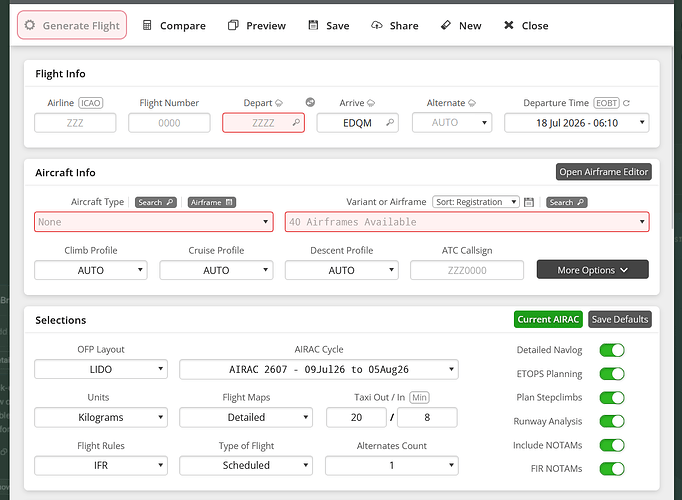Open the Departure Time dropdown
The height and width of the screenshot is (500, 682).
(577, 123)
